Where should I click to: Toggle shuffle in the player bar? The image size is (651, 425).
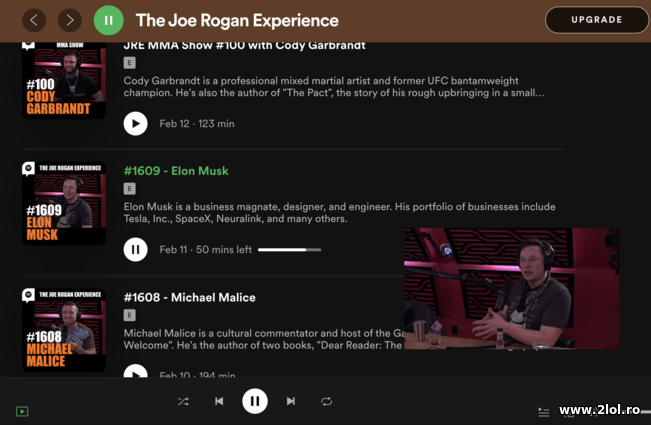click(183, 401)
